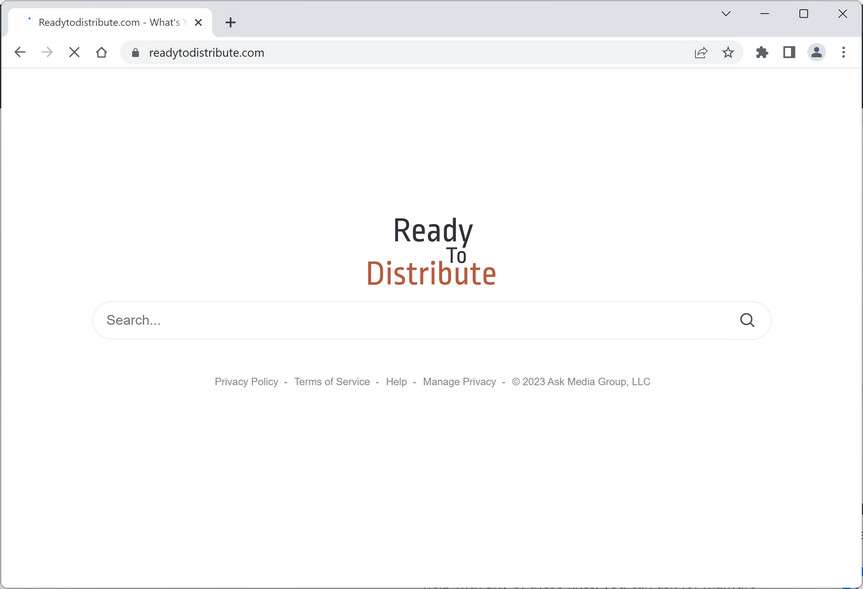Image resolution: width=863 pixels, height=589 pixels.
Task: Open the Help link
Action: click(396, 381)
